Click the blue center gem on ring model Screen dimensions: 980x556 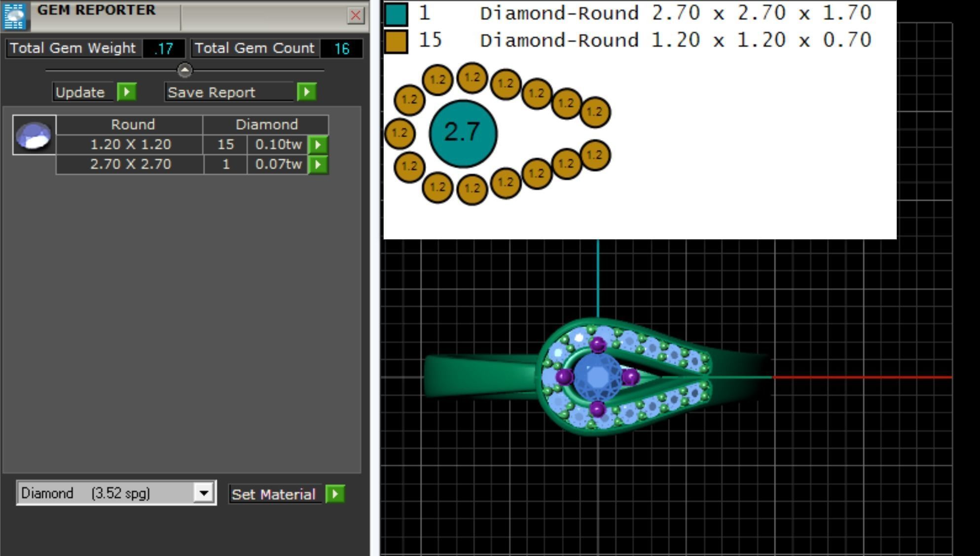tap(597, 377)
